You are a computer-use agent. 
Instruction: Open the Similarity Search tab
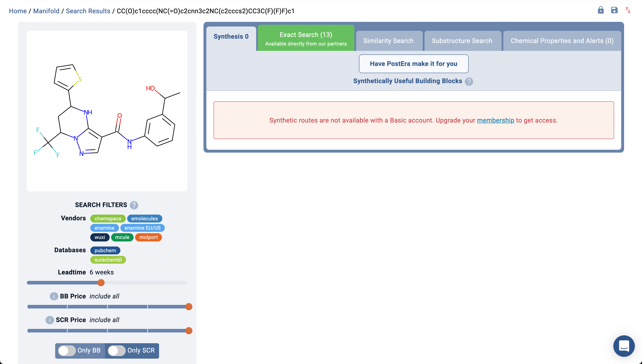point(388,41)
